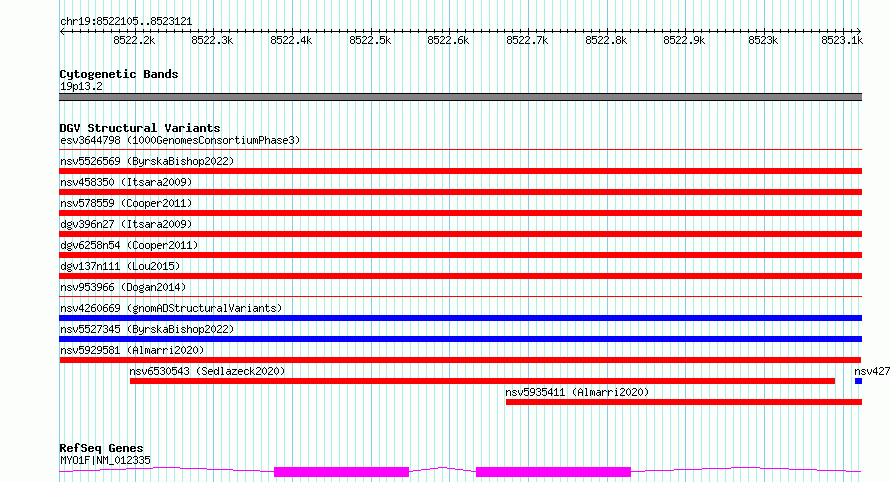The image size is (890, 482).
Task: Click the red bar under nsv5526569
Action: point(460,171)
